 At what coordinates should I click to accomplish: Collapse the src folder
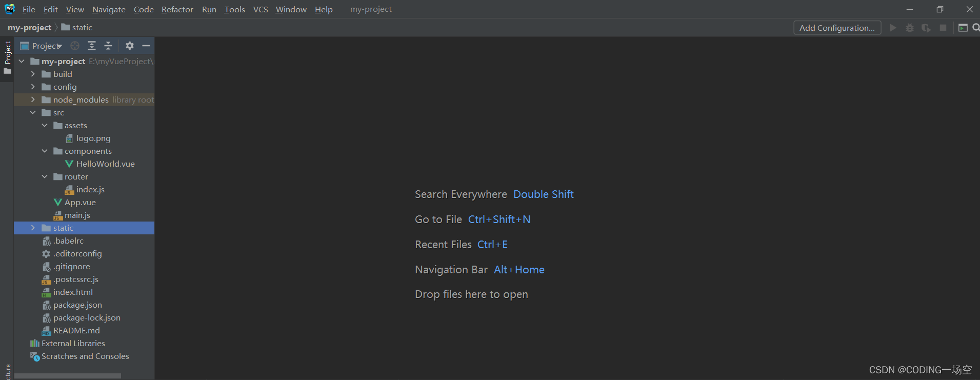(33, 112)
